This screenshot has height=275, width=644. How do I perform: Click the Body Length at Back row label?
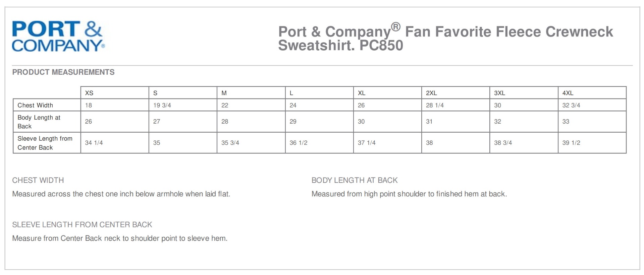point(39,122)
